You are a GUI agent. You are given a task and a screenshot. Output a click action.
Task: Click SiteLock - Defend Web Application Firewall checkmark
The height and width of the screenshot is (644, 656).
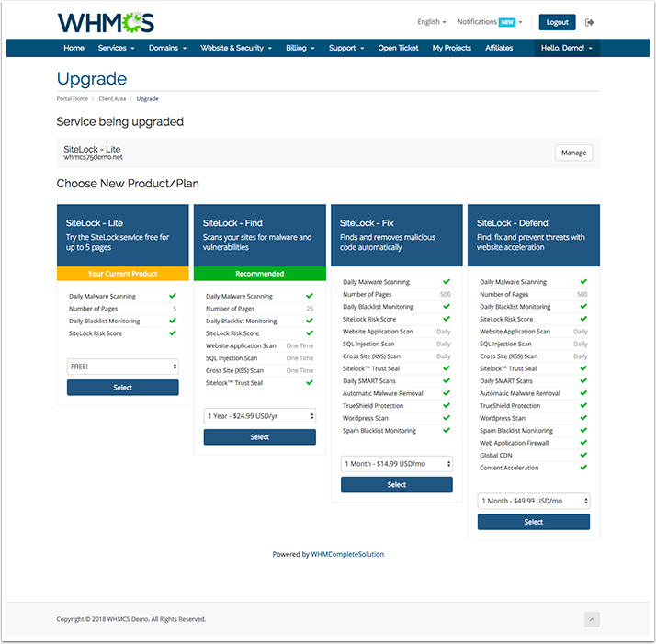(583, 443)
